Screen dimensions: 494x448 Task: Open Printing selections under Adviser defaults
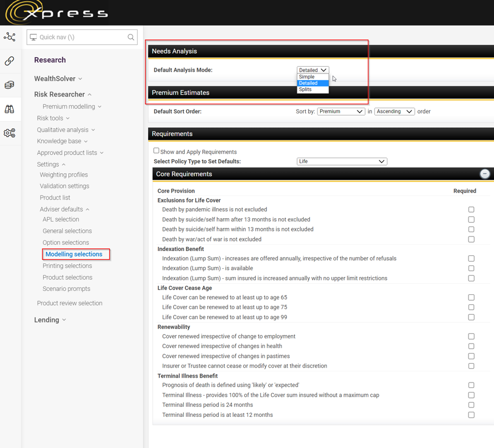click(x=67, y=266)
